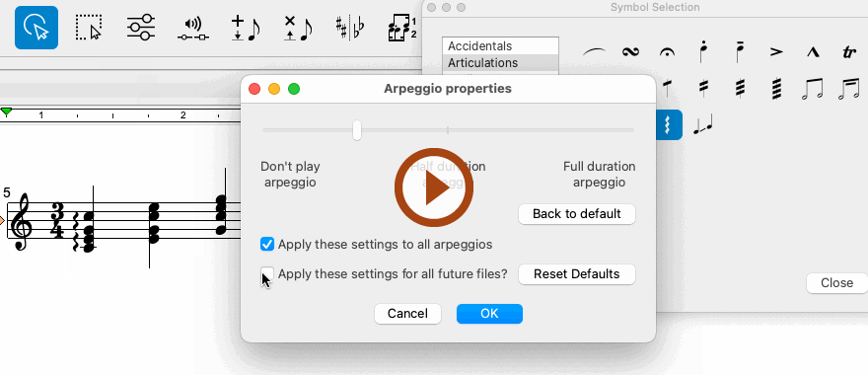Viewport: 868px width, 375px height.
Task: Choose the rectangle selection tool
Action: [x=89, y=28]
